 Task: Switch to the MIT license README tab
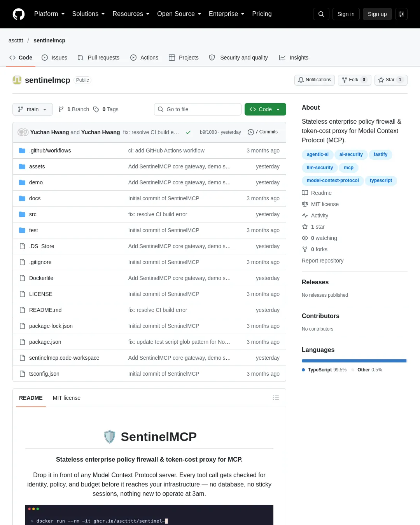(x=66, y=398)
